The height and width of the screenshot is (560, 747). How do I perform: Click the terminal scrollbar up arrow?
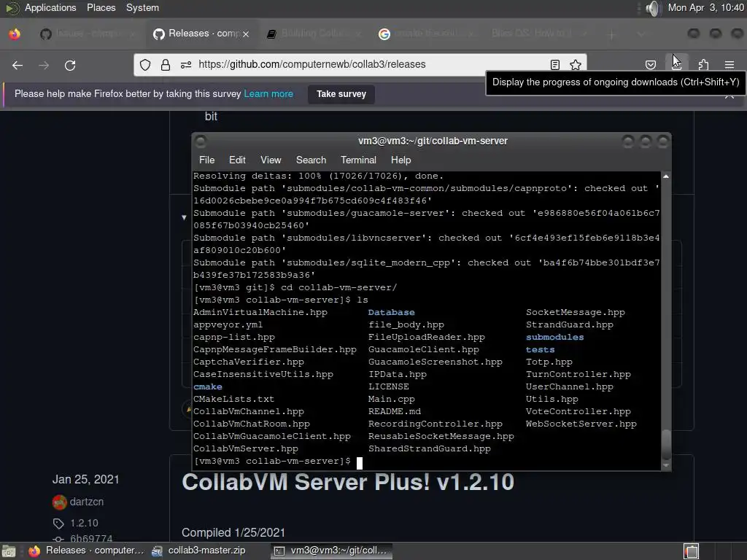666,176
